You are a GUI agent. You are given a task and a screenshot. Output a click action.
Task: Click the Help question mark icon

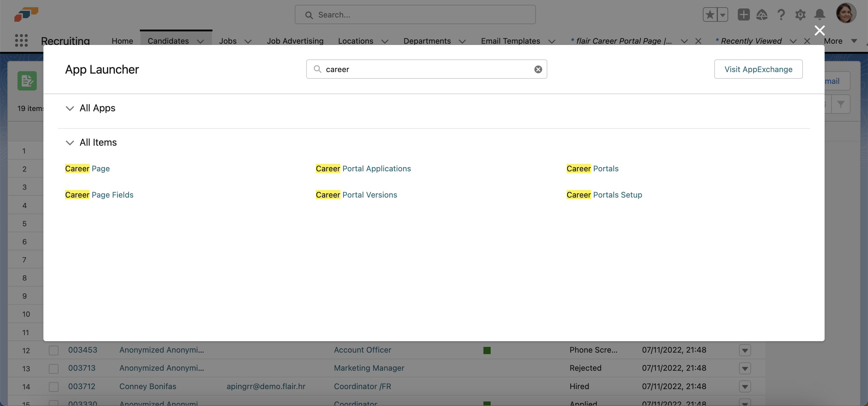[781, 15]
